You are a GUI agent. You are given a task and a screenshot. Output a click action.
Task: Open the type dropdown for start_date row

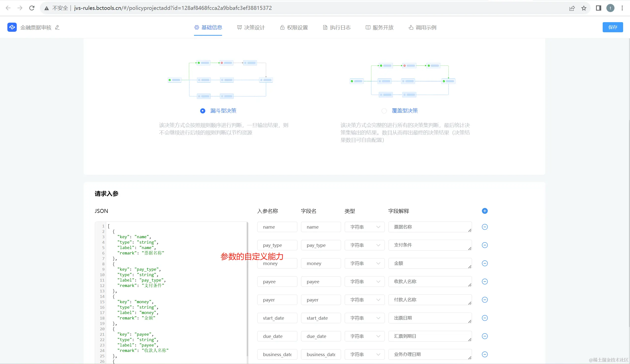pos(364,318)
